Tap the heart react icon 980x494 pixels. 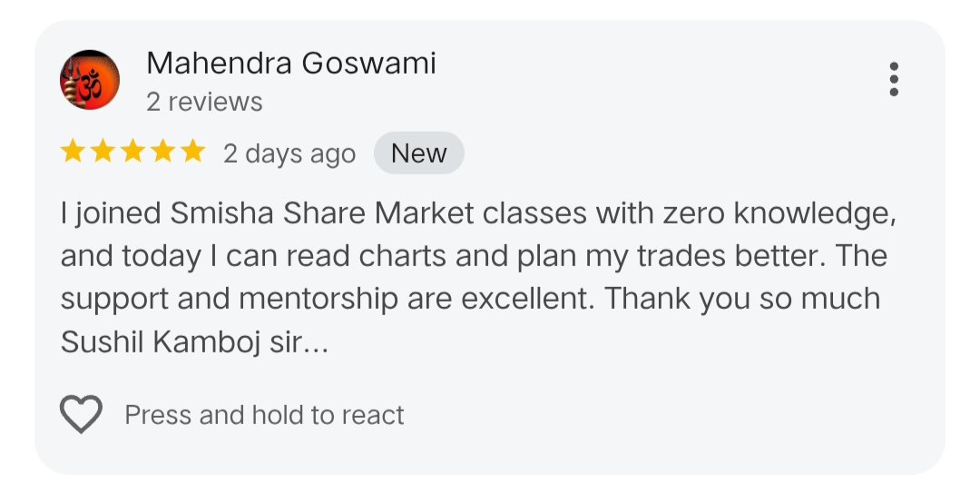[x=81, y=415]
